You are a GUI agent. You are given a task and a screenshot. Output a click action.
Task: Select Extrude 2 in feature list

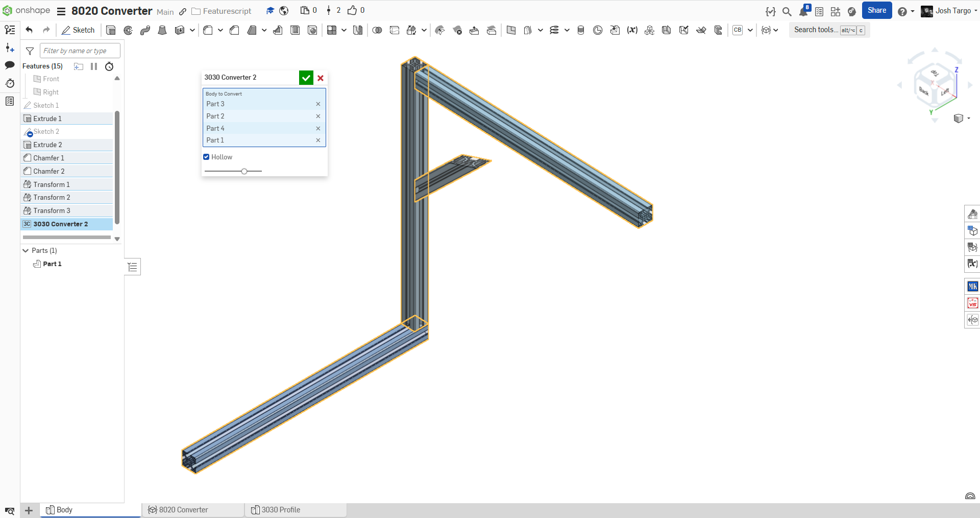pyautogui.click(x=67, y=145)
